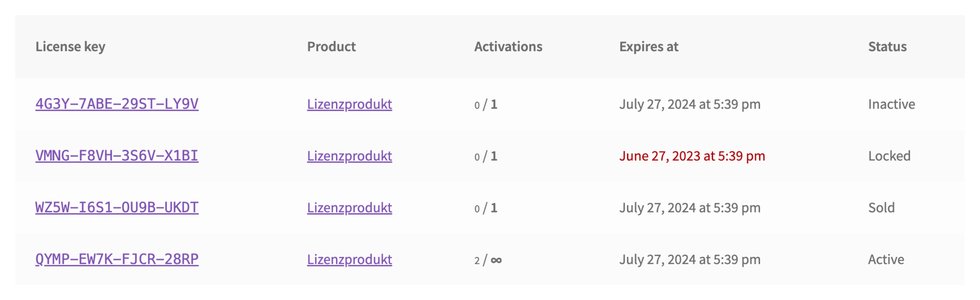980x300 pixels.
Task: Click the Inactive status text
Action: [x=891, y=104]
